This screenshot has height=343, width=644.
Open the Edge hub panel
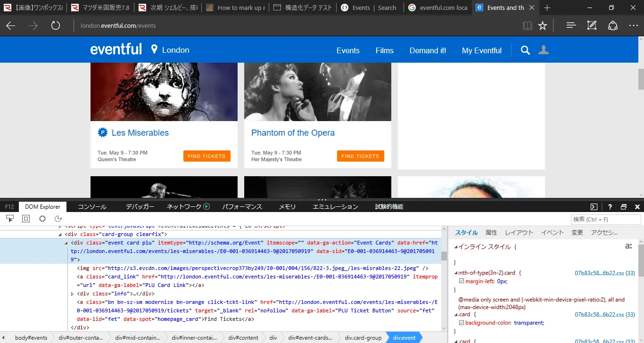point(571,26)
